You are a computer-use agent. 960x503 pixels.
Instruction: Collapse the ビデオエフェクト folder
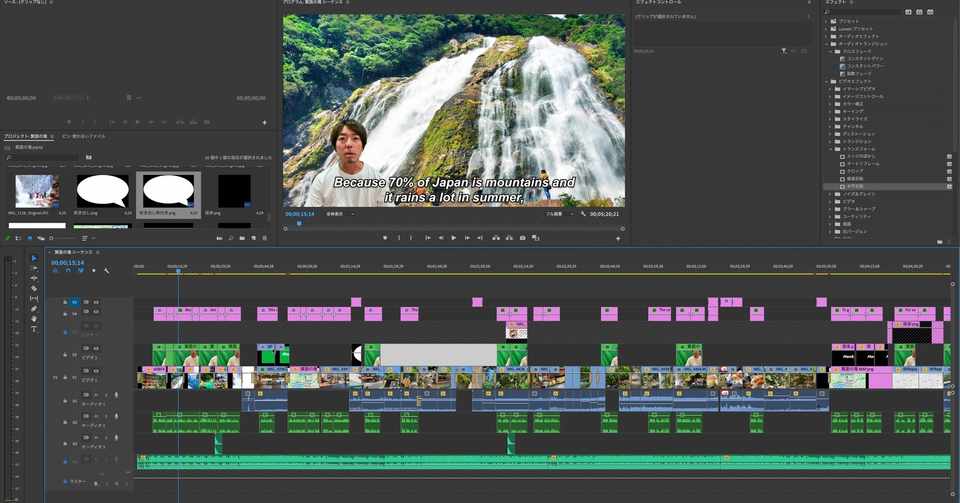tap(827, 81)
